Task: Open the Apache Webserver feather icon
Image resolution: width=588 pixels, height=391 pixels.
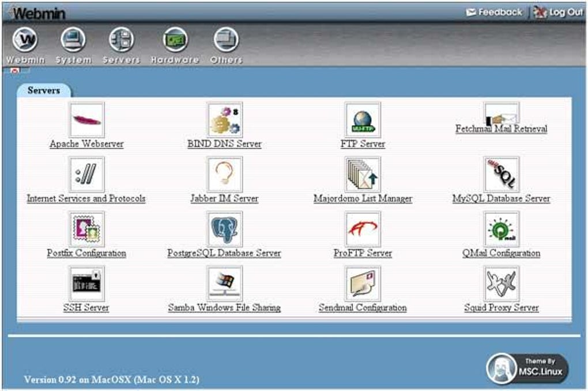Action: [x=86, y=120]
